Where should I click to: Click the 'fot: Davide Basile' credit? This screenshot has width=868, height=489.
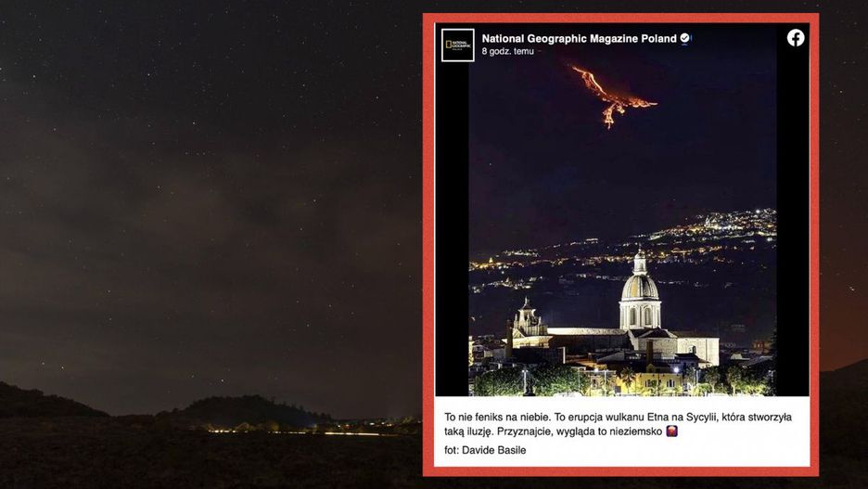pyautogui.click(x=485, y=450)
